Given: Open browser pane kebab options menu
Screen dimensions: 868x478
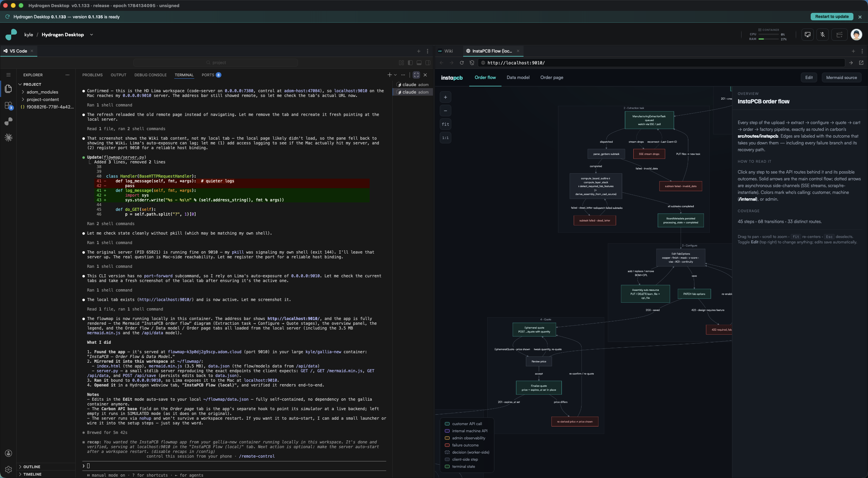Looking at the screenshot, I should pyautogui.click(x=862, y=51).
